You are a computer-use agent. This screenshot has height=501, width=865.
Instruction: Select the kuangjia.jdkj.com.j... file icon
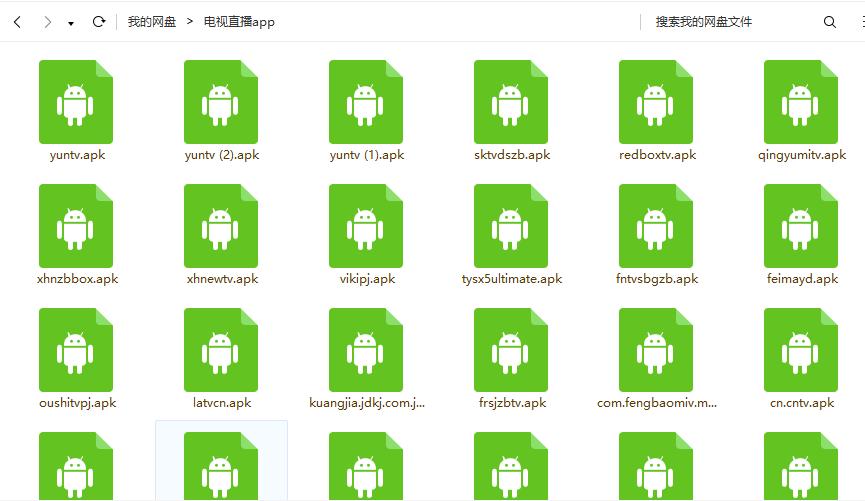click(x=366, y=350)
